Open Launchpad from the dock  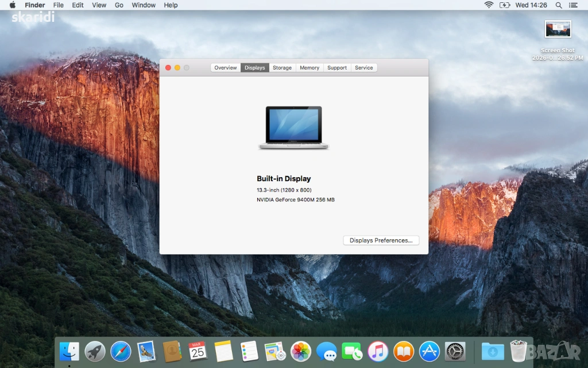pyautogui.click(x=95, y=351)
